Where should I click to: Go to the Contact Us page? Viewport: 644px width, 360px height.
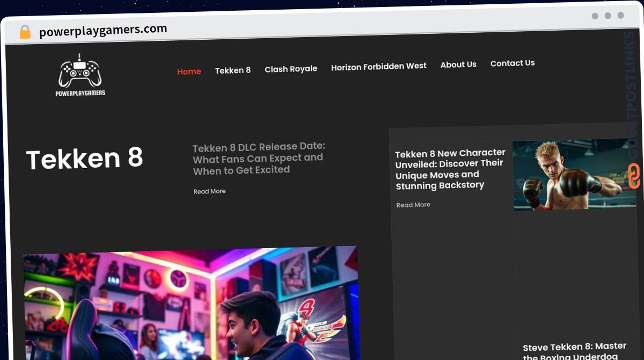coord(513,63)
